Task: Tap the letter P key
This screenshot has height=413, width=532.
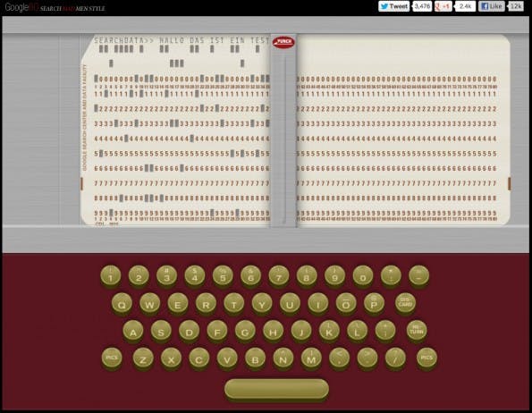Action: [x=374, y=303]
